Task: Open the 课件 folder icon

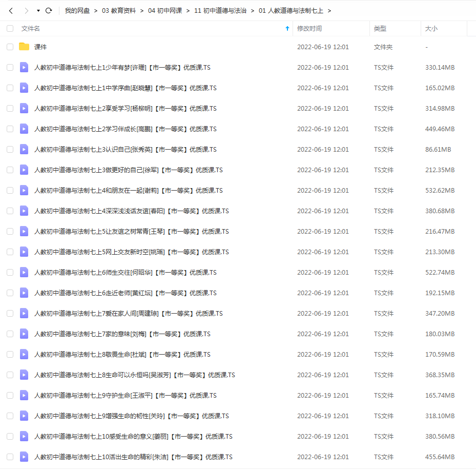Action: (x=24, y=47)
